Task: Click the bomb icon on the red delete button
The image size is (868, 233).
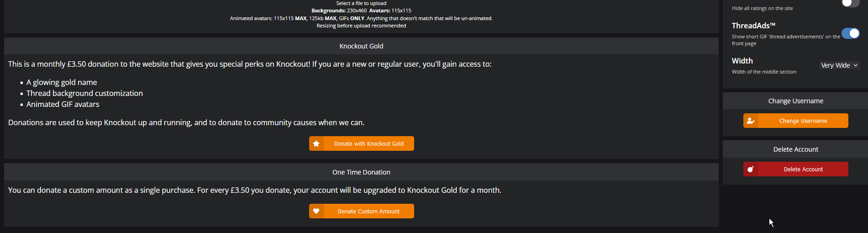Action: [x=750, y=169]
